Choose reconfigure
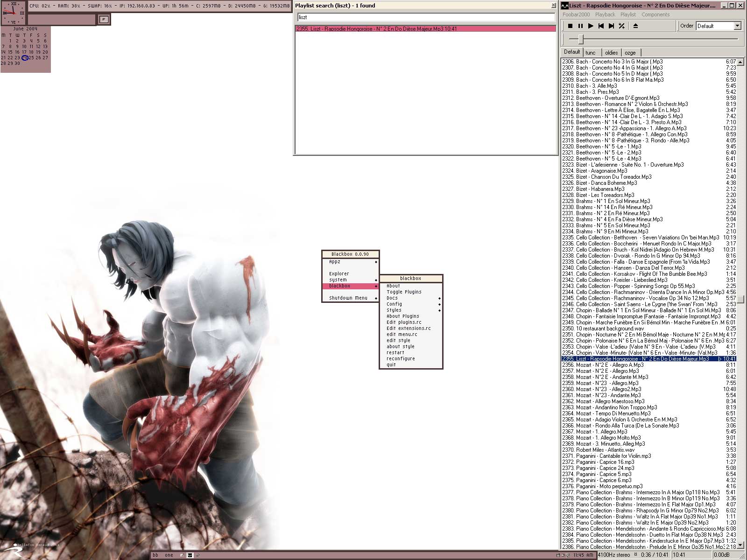 (x=411, y=359)
